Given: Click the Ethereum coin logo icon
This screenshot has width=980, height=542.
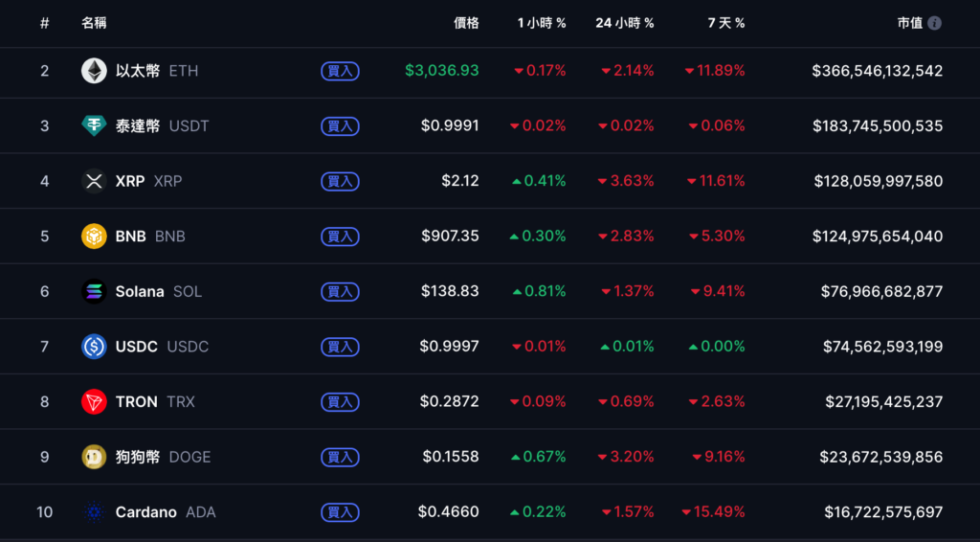Looking at the screenshot, I should tap(94, 71).
